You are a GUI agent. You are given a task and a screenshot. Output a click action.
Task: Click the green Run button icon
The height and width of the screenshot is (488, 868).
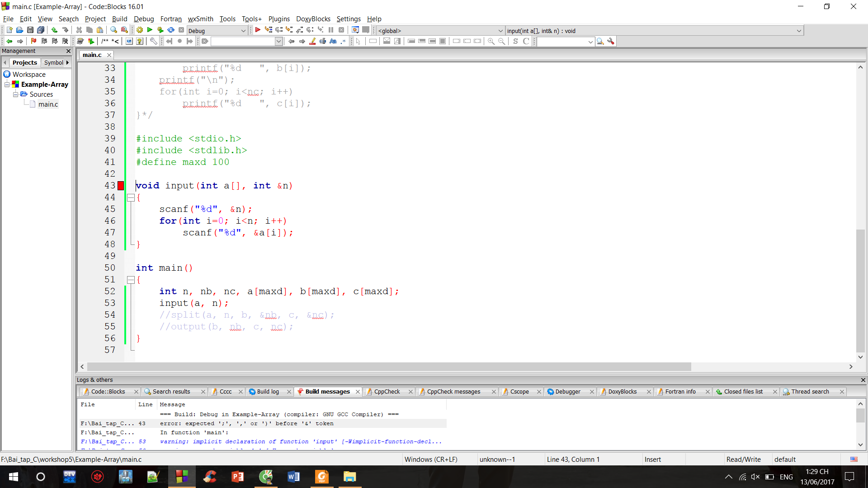tap(150, 30)
